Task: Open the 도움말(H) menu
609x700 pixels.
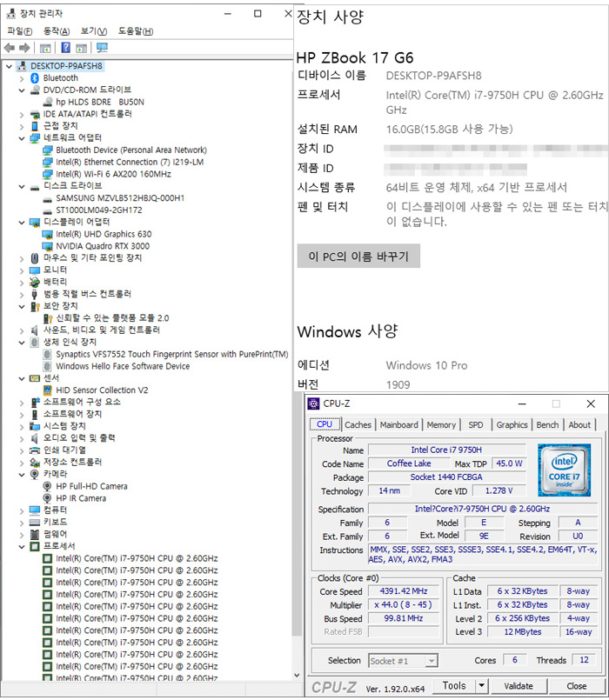Action: point(136,30)
